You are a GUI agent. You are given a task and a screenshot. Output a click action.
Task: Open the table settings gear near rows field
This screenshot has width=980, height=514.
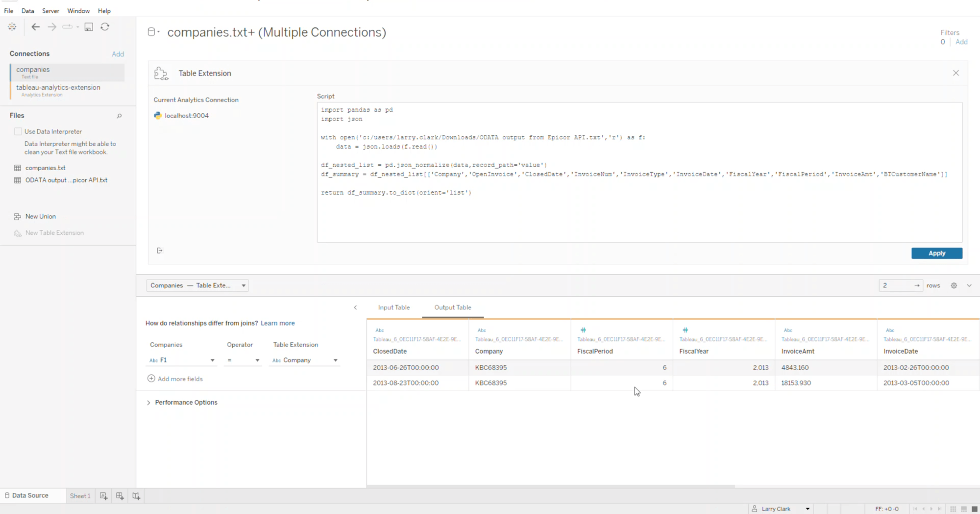[954, 285]
